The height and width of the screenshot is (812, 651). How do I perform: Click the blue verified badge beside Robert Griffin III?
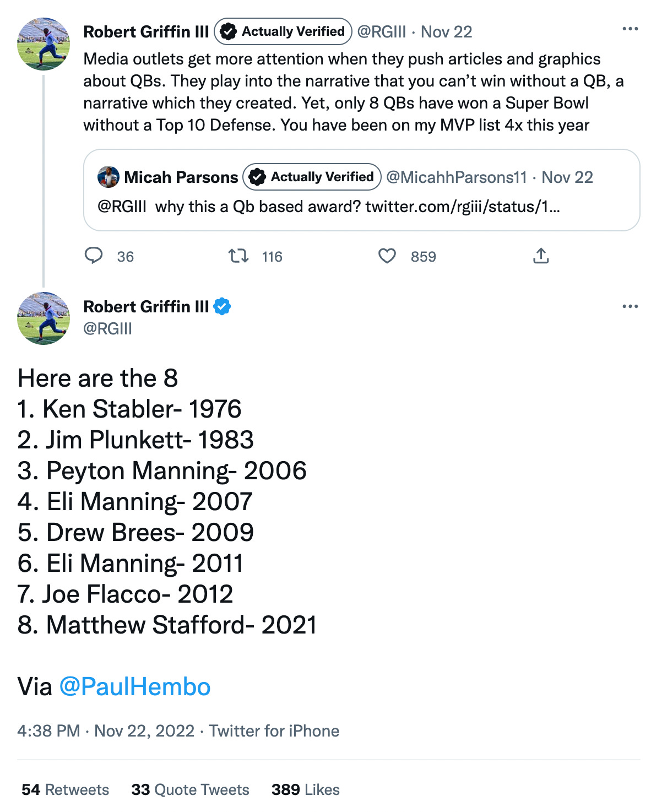pos(222,306)
